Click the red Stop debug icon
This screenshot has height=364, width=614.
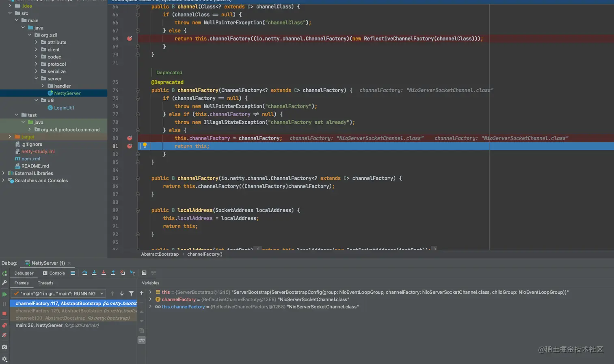click(x=4, y=314)
